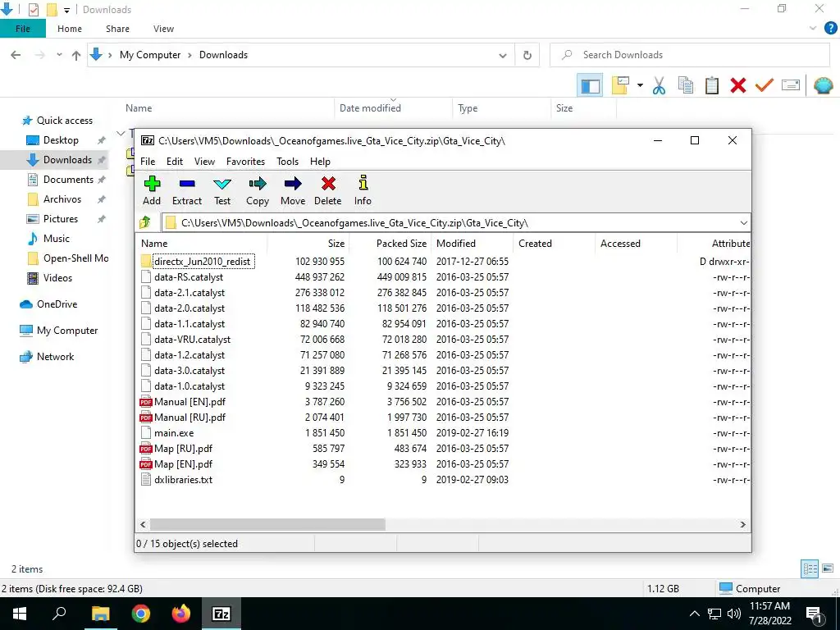Switch to the Explorer Share ribbon tab
This screenshot has width=840, height=630.
pos(117,29)
